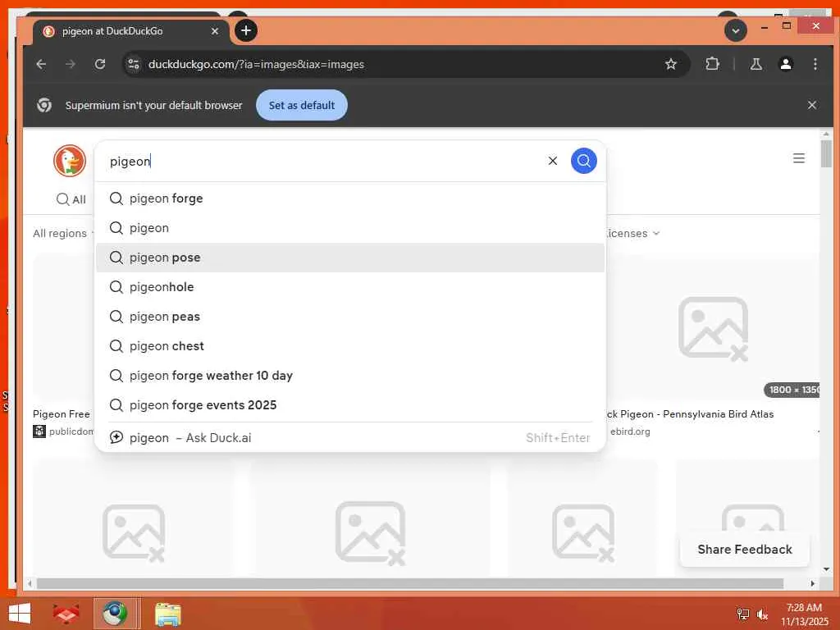840x630 pixels.
Task: Open the Windows Start button
Action: (x=20, y=614)
